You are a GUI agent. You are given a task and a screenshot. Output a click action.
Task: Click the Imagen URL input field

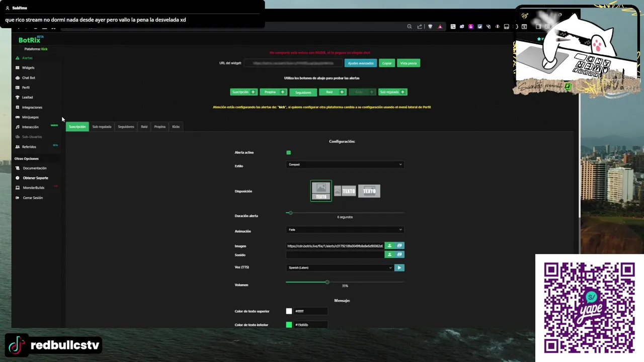[335, 246]
